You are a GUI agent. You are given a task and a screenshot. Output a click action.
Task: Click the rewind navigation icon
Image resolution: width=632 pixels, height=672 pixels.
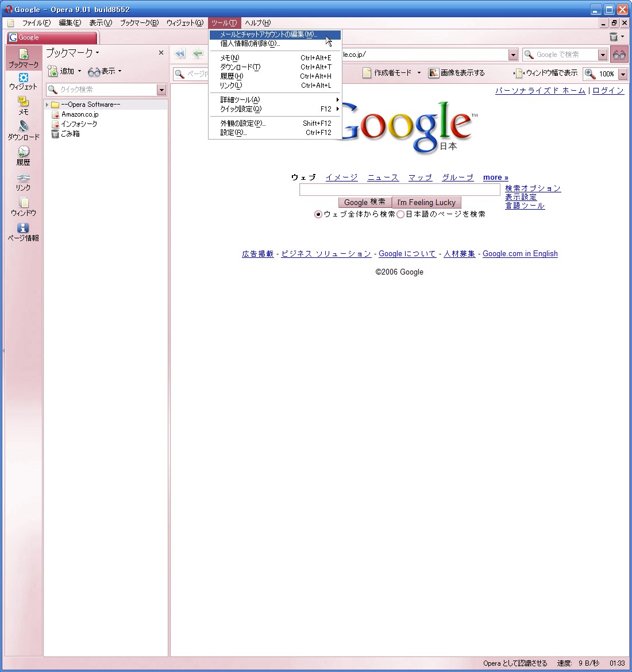pyautogui.click(x=180, y=53)
